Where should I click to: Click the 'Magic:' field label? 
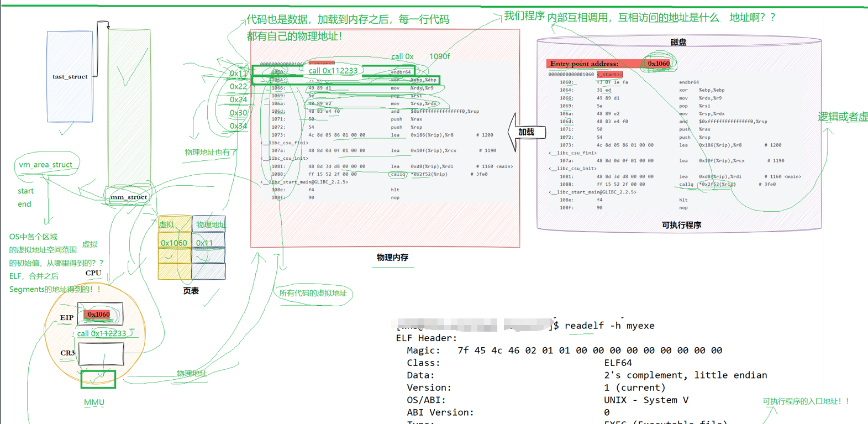[423, 350]
